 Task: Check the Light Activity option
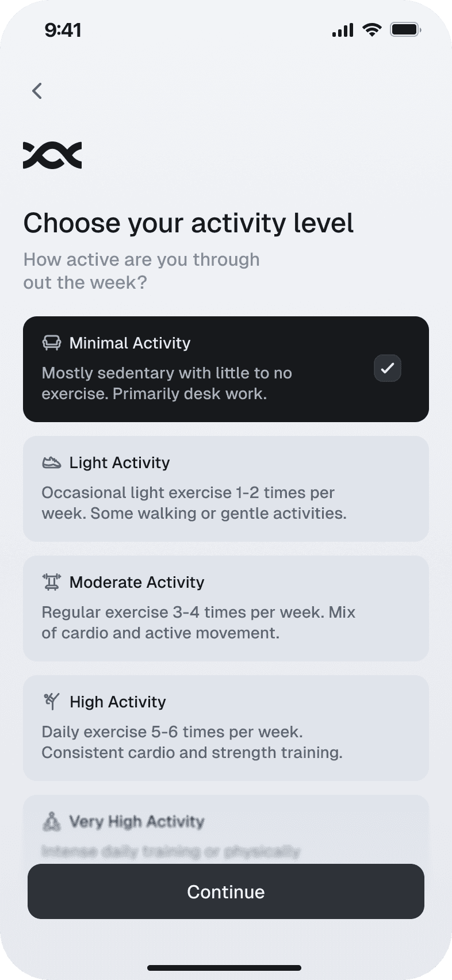coord(225,488)
